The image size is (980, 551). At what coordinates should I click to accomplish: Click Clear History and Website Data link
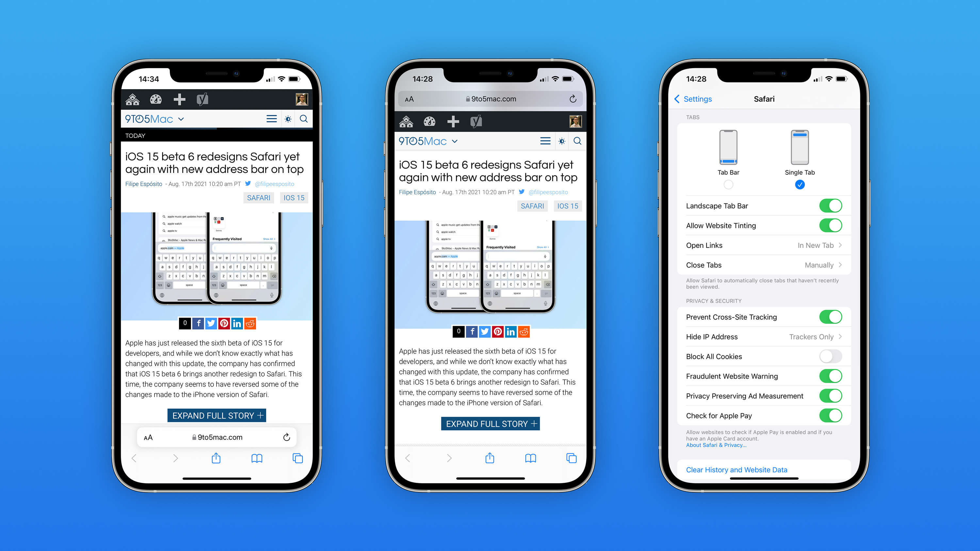[736, 469]
